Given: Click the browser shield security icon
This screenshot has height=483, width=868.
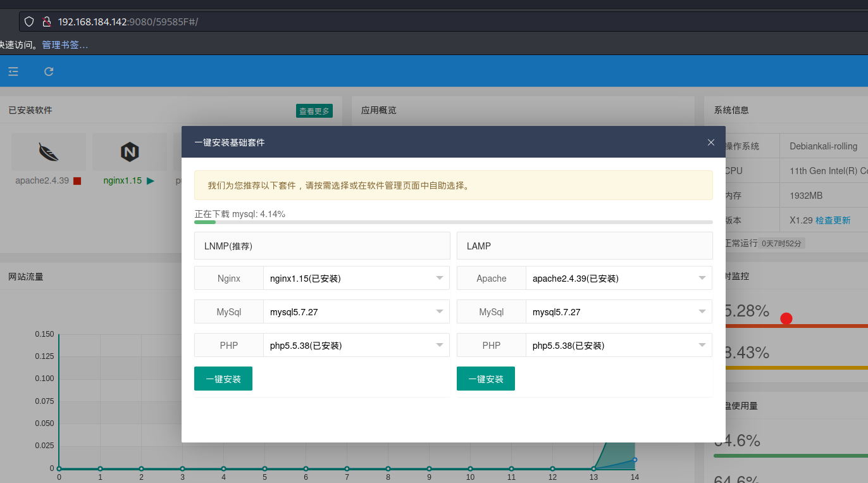Looking at the screenshot, I should click(29, 22).
